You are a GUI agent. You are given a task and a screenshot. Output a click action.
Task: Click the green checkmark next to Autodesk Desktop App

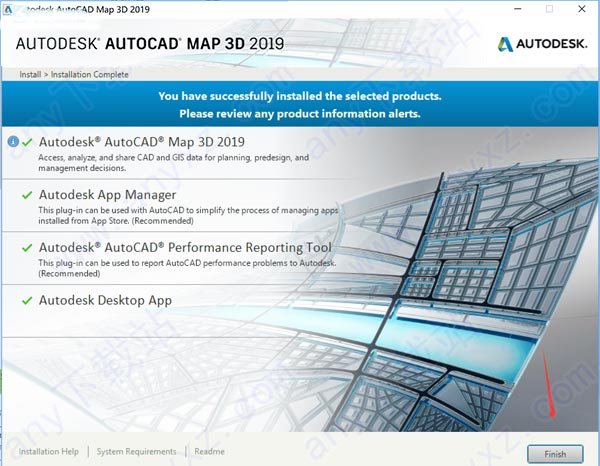[27, 301]
